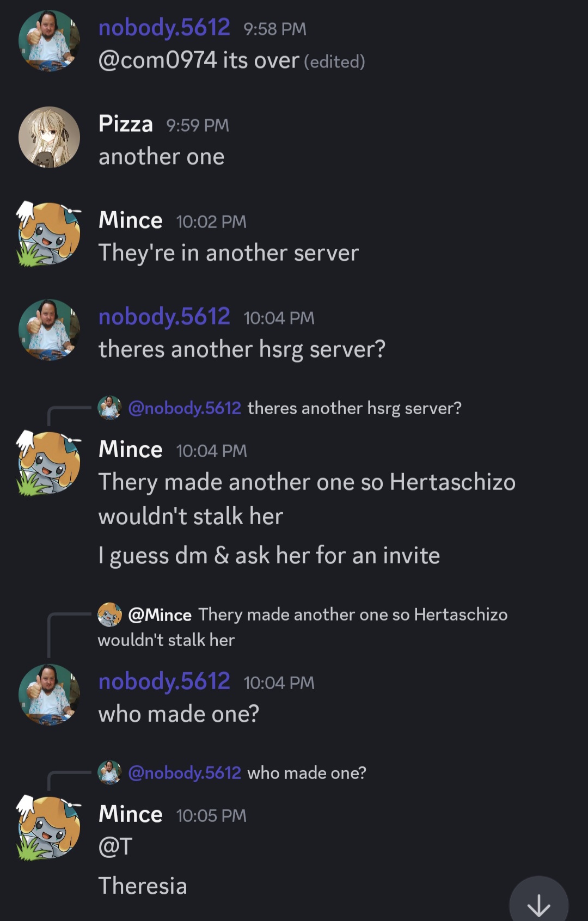Select the message 'I guess dm & ask her for an invite'
The width and height of the screenshot is (588, 921).
pos(269,556)
